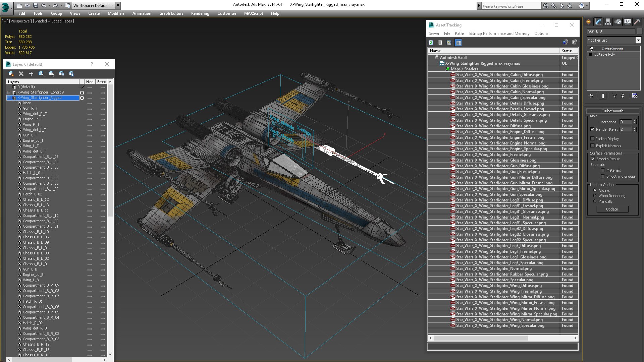Enable Separate by Materials checkbox
Viewport: 644px width, 362px height.
coord(603,170)
